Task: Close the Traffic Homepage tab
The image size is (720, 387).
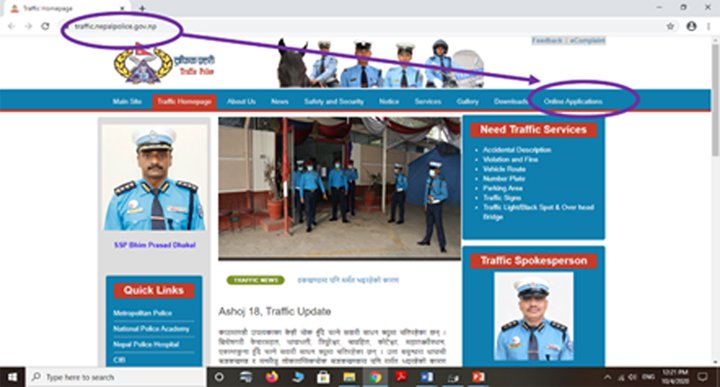Action: coord(123,8)
